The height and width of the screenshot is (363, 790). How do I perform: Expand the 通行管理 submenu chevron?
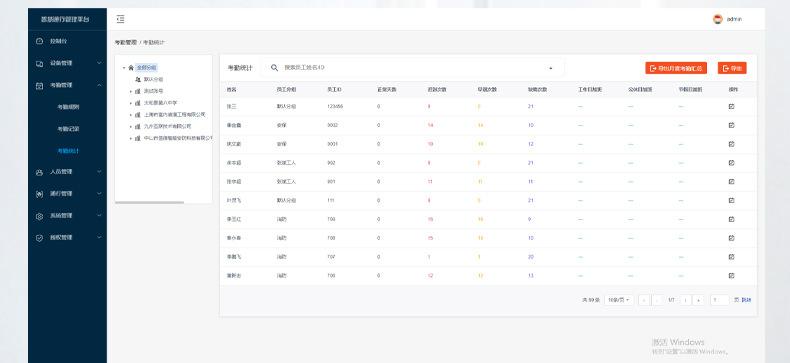point(99,194)
